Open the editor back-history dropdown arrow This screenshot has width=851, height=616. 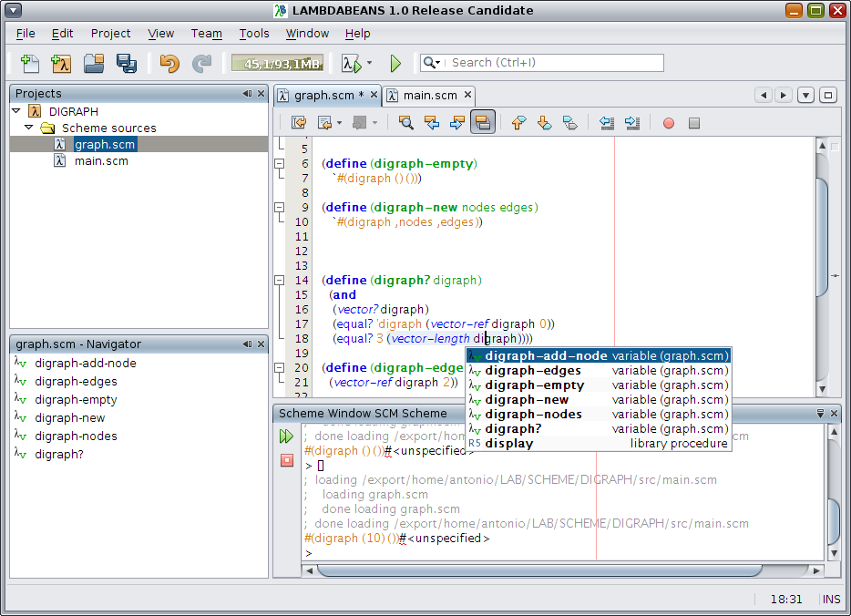coord(340,123)
